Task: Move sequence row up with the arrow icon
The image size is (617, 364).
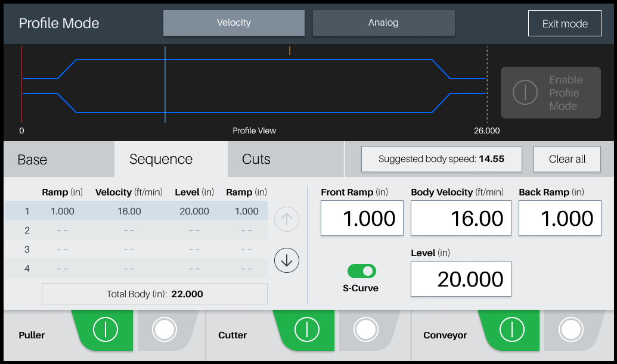Action: [x=287, y=219]
